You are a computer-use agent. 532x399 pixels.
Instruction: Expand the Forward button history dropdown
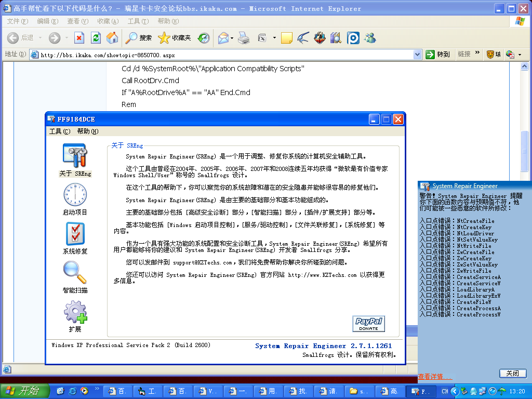coord(66,37)
